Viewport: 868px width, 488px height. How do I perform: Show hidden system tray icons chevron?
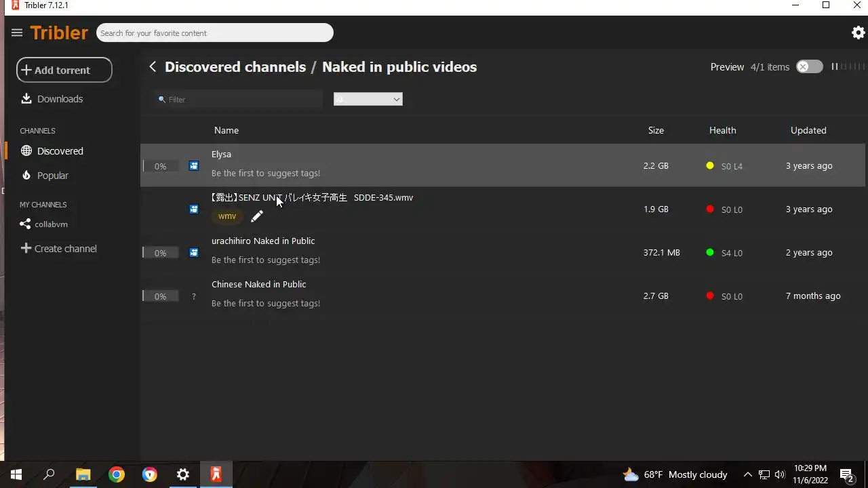click(x=748, y=474)
